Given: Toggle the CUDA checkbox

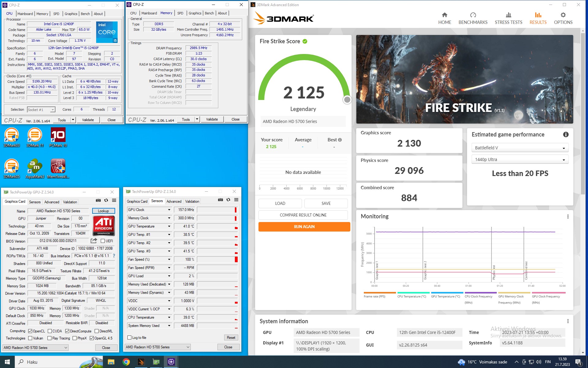Looking at the screenshot, I should coord(50,331).
